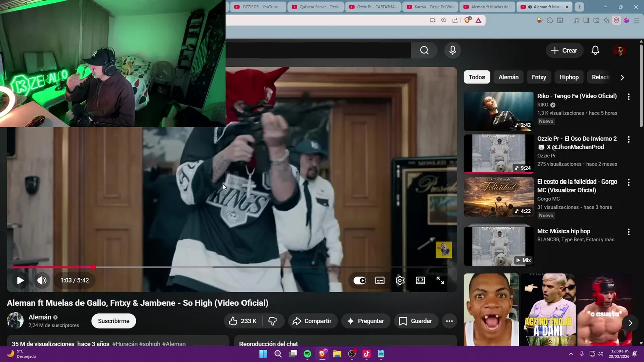Image resolution: width=644 pixels, height=362 pixels.
Task: Toggle subtitles in the video player
Action: pyautogui.click(x=380, y=280)
